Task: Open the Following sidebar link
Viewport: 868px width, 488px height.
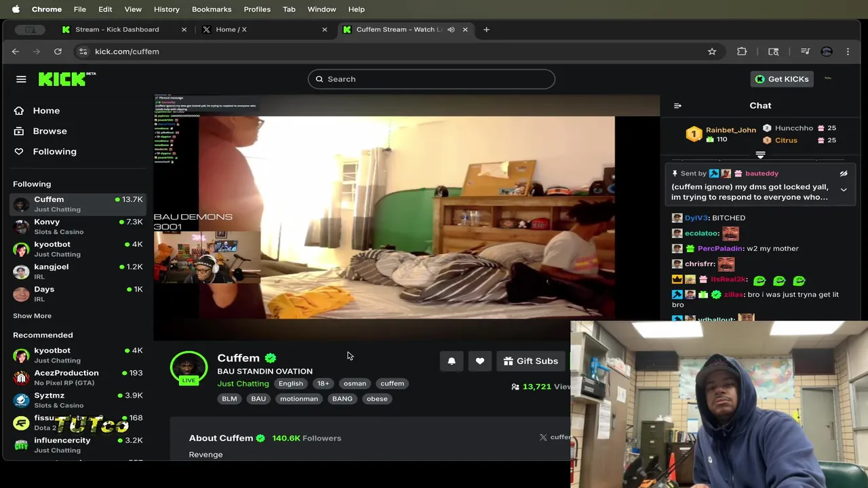Action: (54, 151)
